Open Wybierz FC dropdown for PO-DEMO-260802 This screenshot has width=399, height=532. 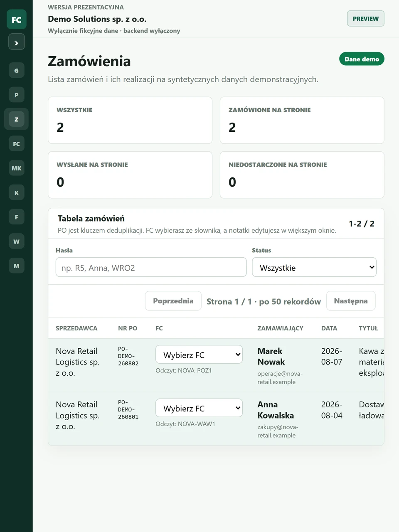pos(199,355)
